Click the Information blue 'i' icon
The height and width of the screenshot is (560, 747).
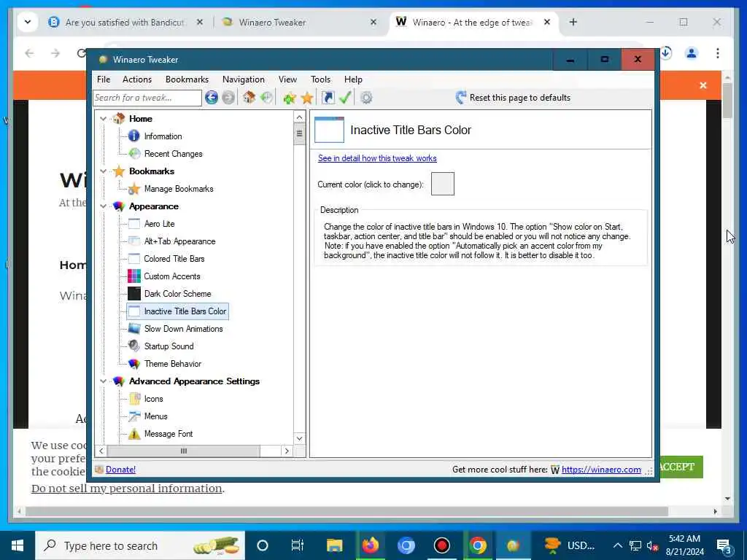pyautogui.click(x=134, y=136)
